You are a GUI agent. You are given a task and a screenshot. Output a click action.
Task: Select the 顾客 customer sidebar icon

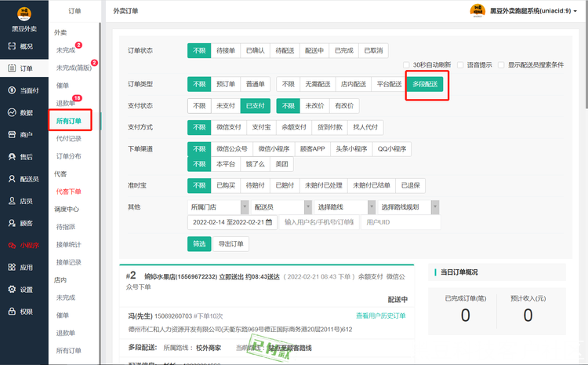tap(12, 223)
